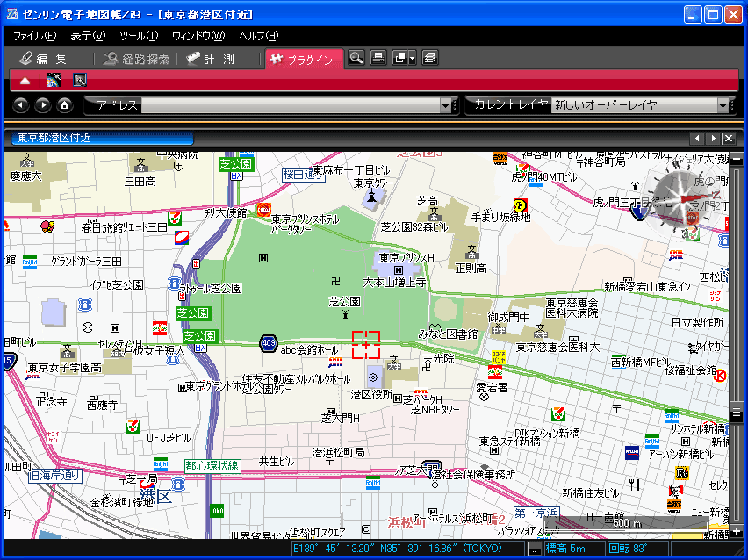Click the みなと図書館 label
The width and height of the screenshot is (748, 560).
(x=448, y=334)
